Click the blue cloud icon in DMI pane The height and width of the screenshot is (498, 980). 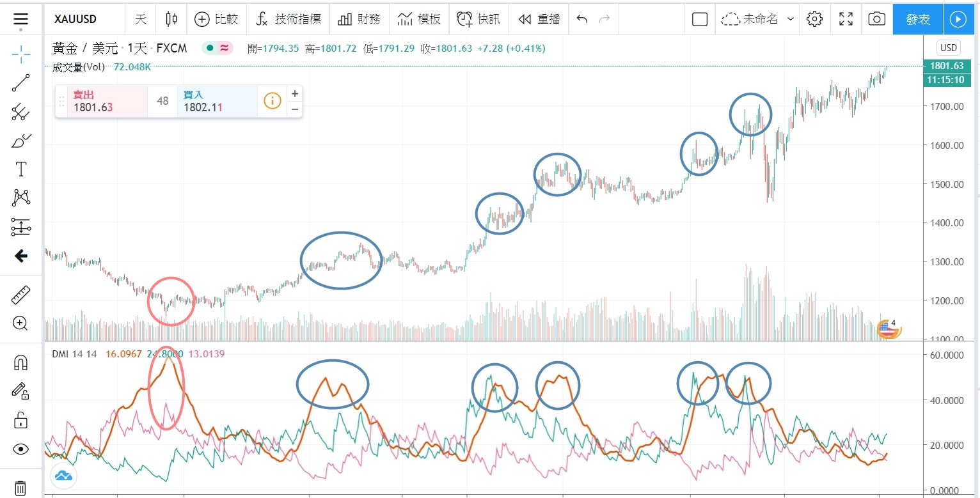click(63, 475)
